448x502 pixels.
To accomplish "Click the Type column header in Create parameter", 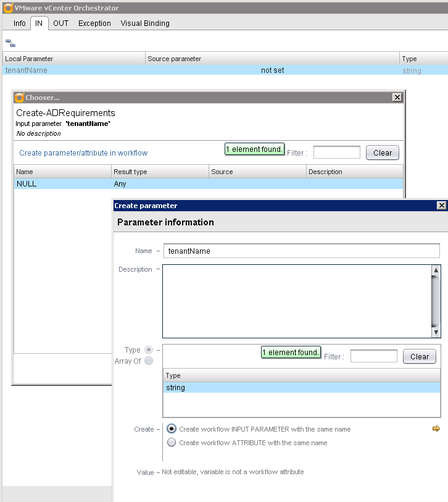I will tap(301, 375).
